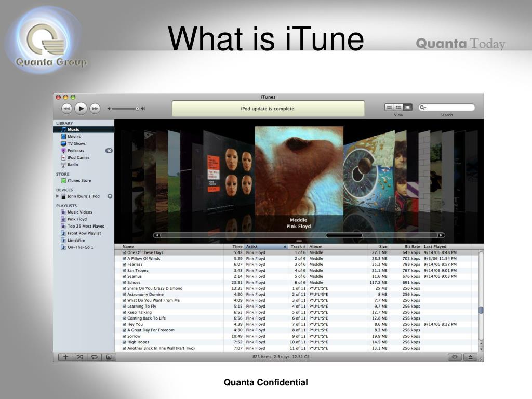Select the Seamus track
The height and width of the screenshot is (399, 532).
(x=297, y=276)
